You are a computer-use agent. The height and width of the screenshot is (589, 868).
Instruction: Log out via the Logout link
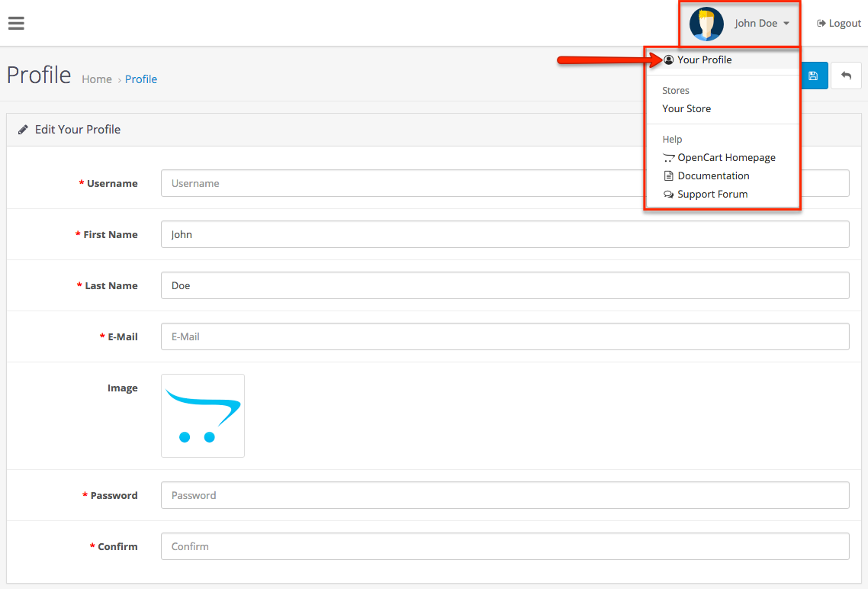click(x=839, y=23)
